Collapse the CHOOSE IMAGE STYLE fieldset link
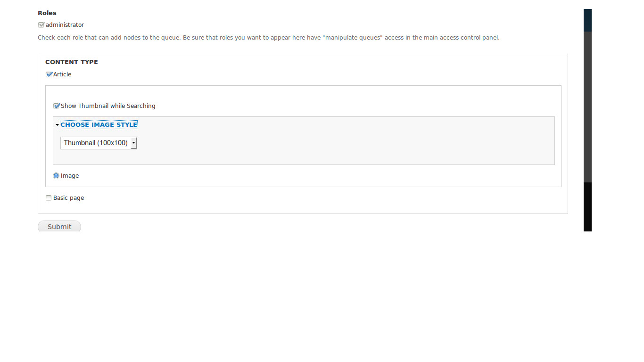Viewport: 644px width, 362px height. coord(99,125)
